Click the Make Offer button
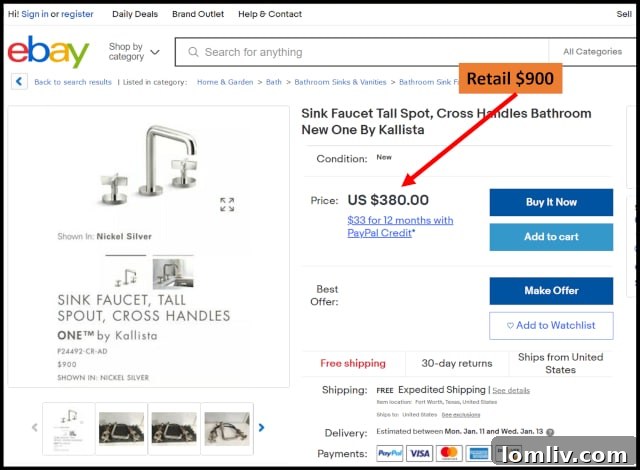Screen dimensions: 640x470 pyautogui.click(x=551, y=291)
